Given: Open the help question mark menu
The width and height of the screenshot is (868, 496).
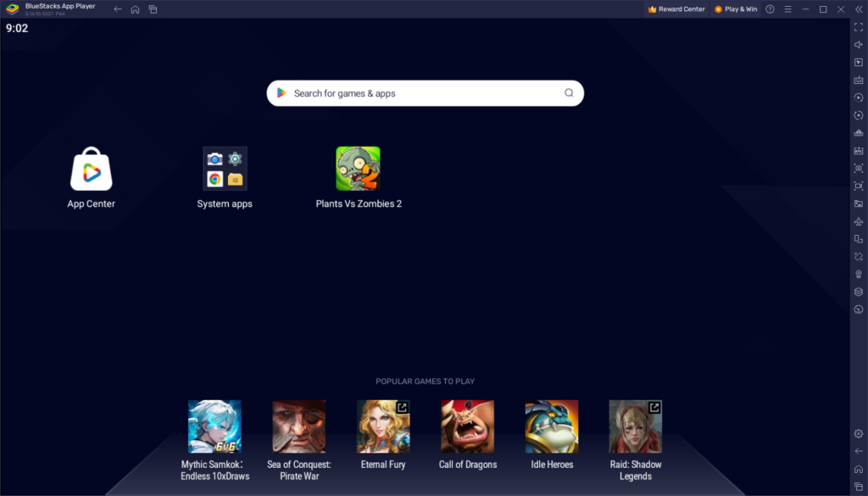Looking at the screenshot, I should 770,9.
